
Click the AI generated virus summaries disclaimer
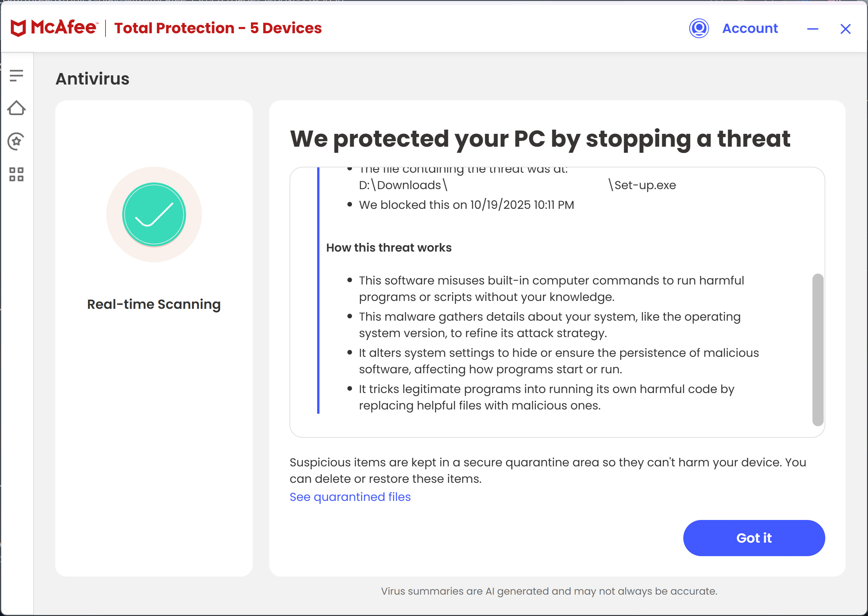[549, 591]
